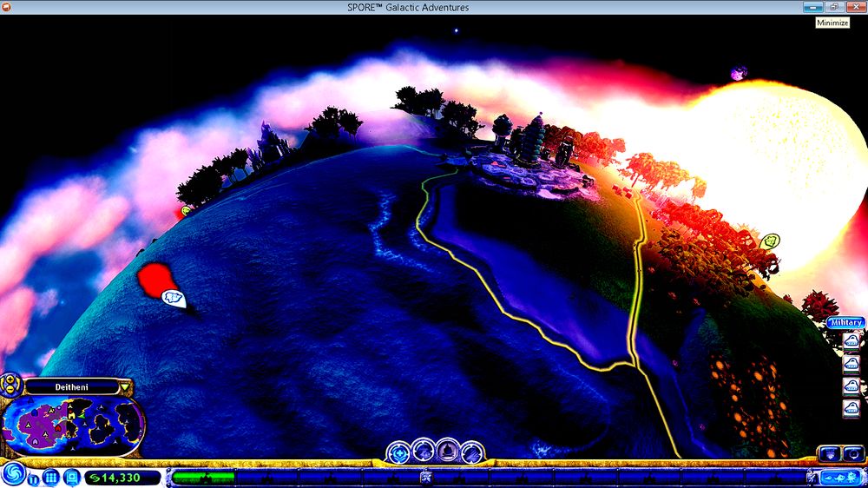Open the evolution history stages button
The width and height of the screenshot is (868, 488).
[840, 478]
